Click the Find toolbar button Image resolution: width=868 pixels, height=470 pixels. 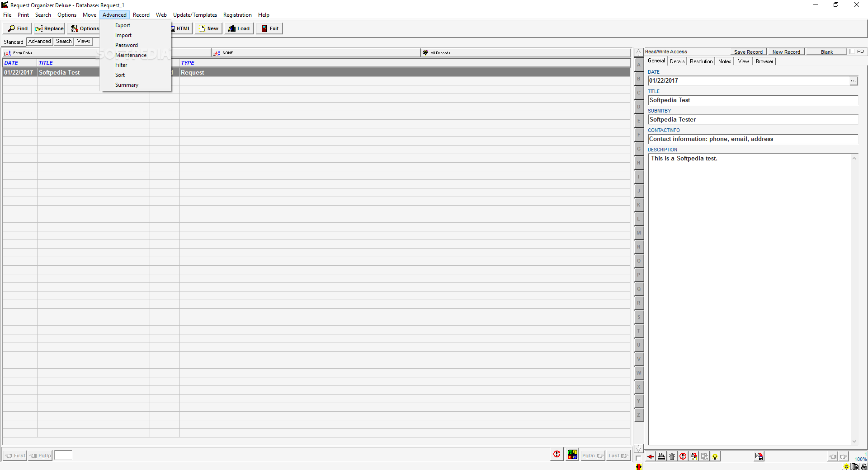coord(18,28)
